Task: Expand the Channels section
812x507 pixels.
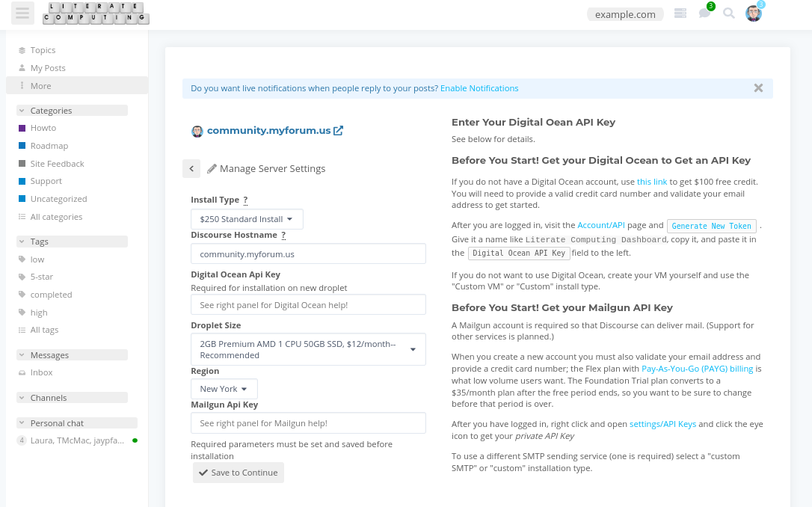Action: [72, 398]
